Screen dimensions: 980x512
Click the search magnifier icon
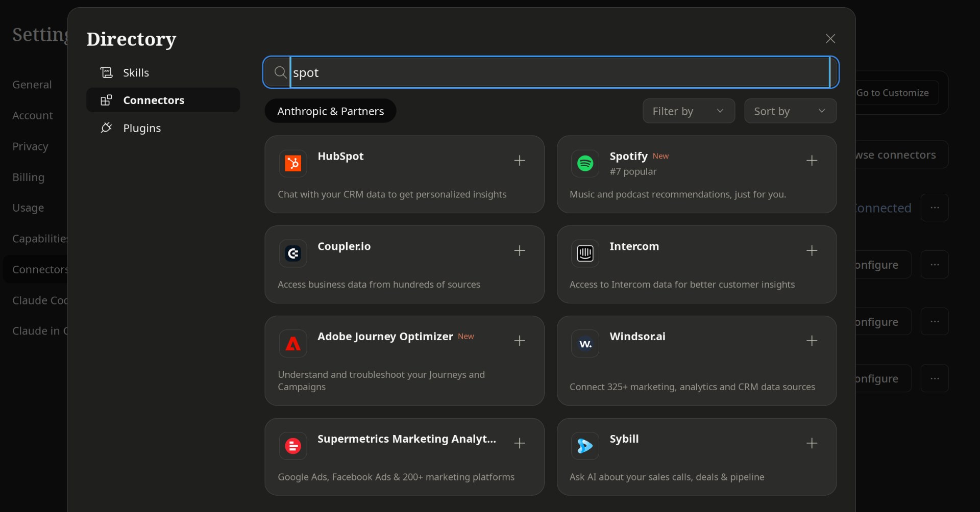(x=280, y=72)
